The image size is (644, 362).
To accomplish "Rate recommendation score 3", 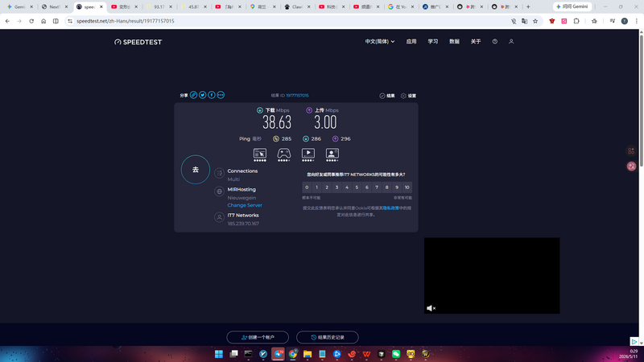I will point(336,187).
